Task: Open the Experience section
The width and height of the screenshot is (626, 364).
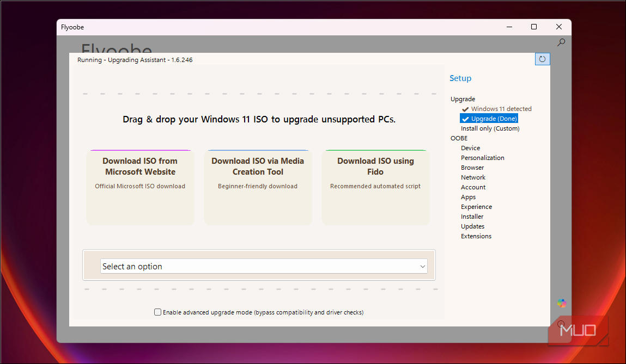Action: pos(476,207)
